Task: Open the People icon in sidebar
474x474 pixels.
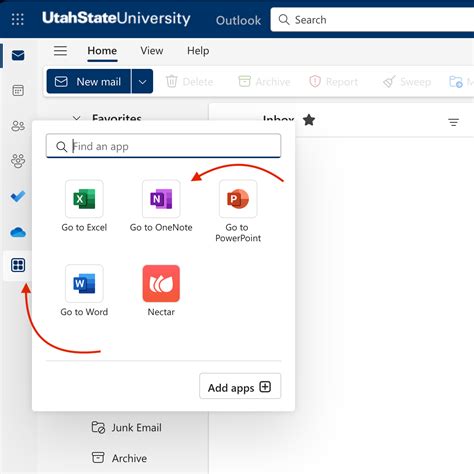Action: (x=18, y=126)
